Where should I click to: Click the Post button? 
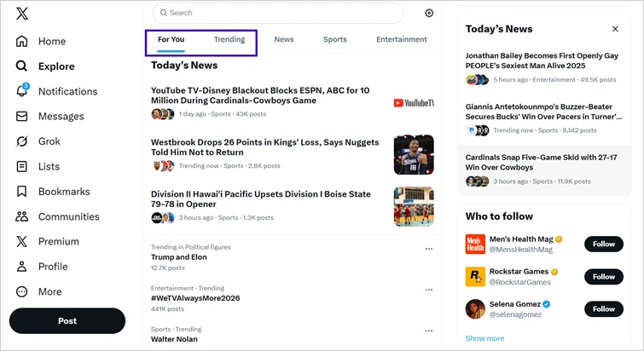[67, 320]
